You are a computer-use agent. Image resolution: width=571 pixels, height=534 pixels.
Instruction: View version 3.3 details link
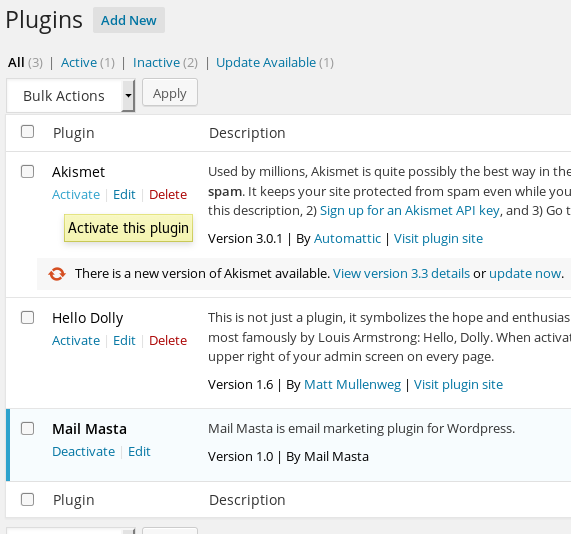[401, 274]
